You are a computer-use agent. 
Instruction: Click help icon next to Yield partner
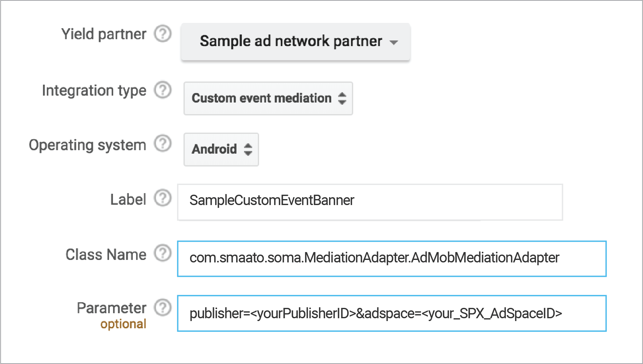[163, 34]
